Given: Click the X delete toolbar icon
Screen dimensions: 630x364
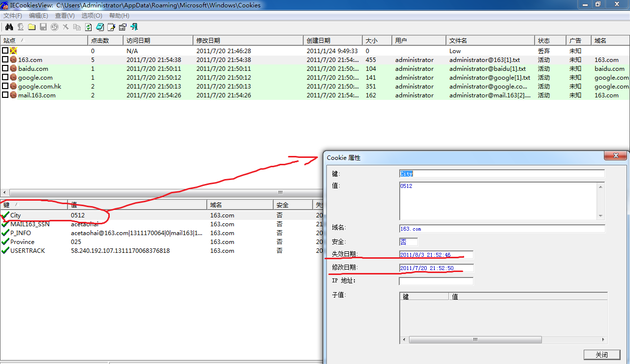Looking at the screenshot, I should (x=65, y=27).
